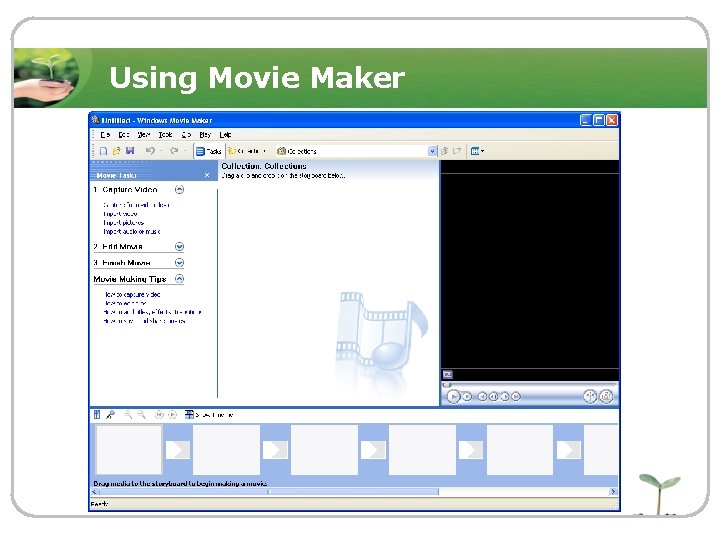Screen dimensions: 720x540
Task: Click the Take Picture camera button
Action: (606, 396)
